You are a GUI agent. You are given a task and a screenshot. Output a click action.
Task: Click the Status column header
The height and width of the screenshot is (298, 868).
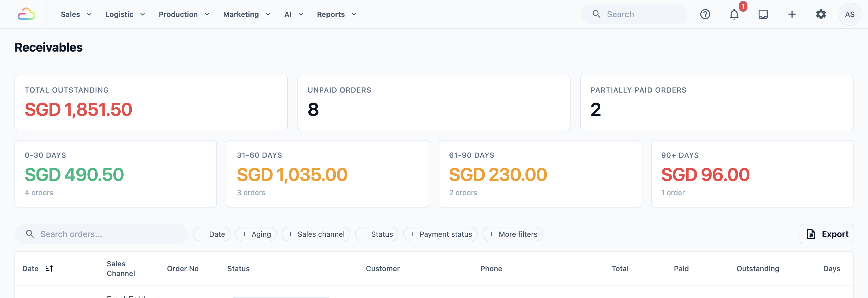[x=238, y=268]
